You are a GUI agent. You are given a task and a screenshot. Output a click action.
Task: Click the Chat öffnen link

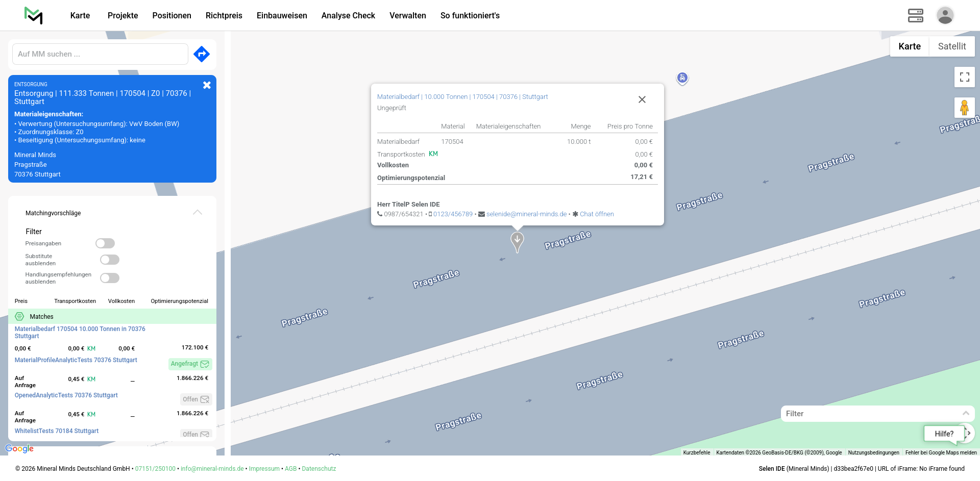click(596, 214)
